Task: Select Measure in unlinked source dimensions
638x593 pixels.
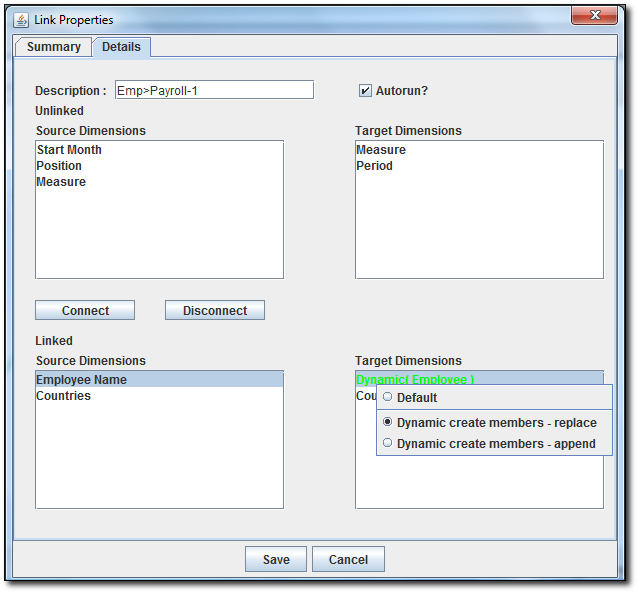Action: click(x=61, y=182)
